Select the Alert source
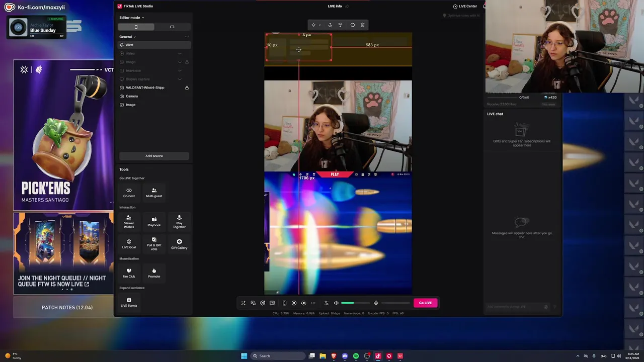Screen dimensions: 644x362 154,45
